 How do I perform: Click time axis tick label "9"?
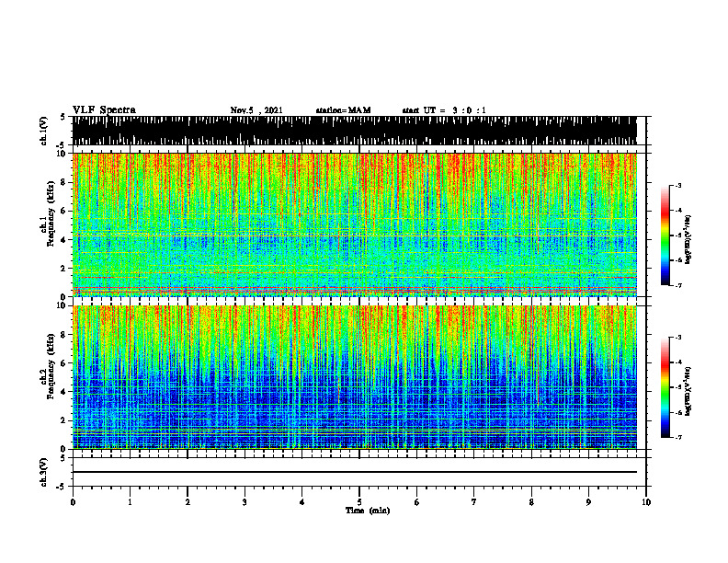588,502
